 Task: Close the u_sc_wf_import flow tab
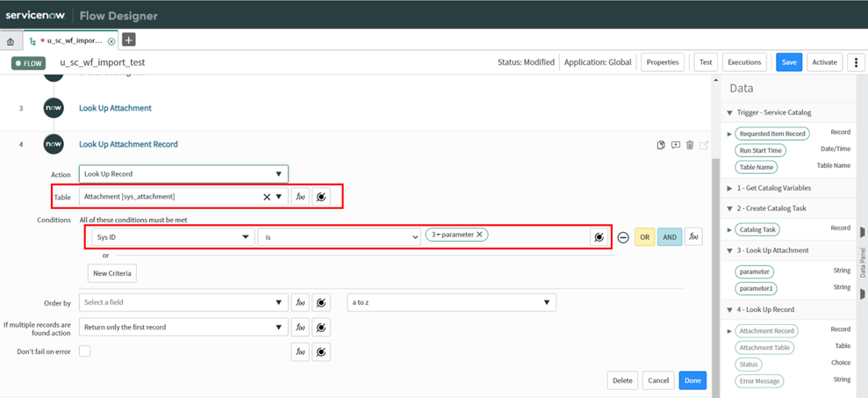tap(111, 41)
